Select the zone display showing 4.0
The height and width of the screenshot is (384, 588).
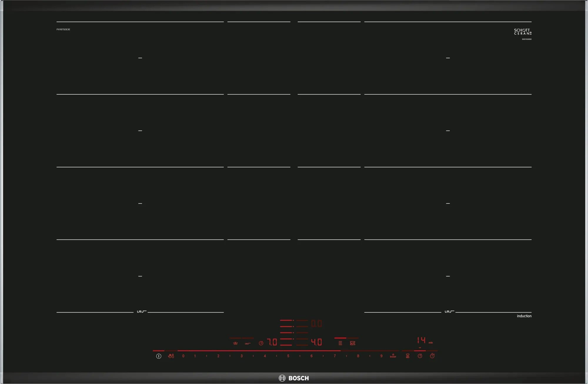tap(316, 342)
